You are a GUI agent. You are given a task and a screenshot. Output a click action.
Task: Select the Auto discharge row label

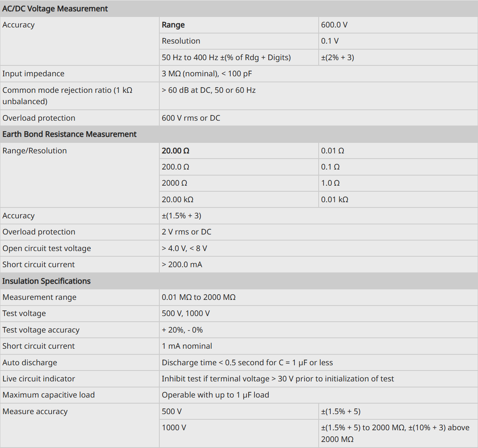pyautogui.click(x=29, y=362)
